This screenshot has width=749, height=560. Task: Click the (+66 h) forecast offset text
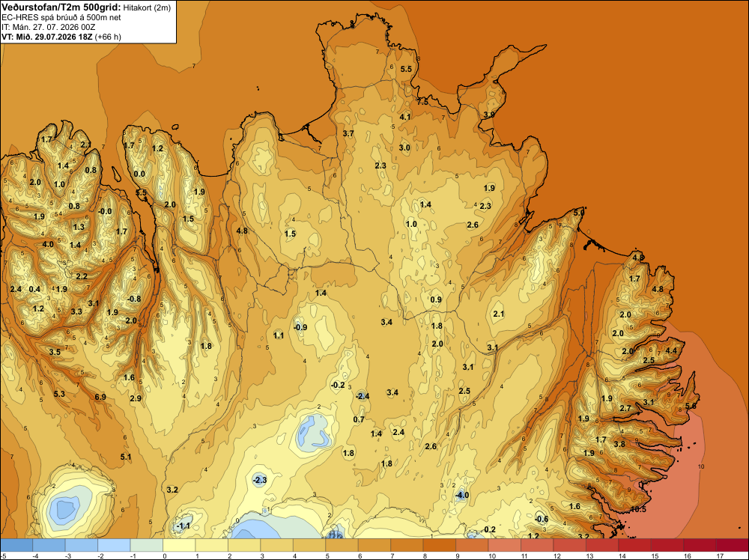108,36
